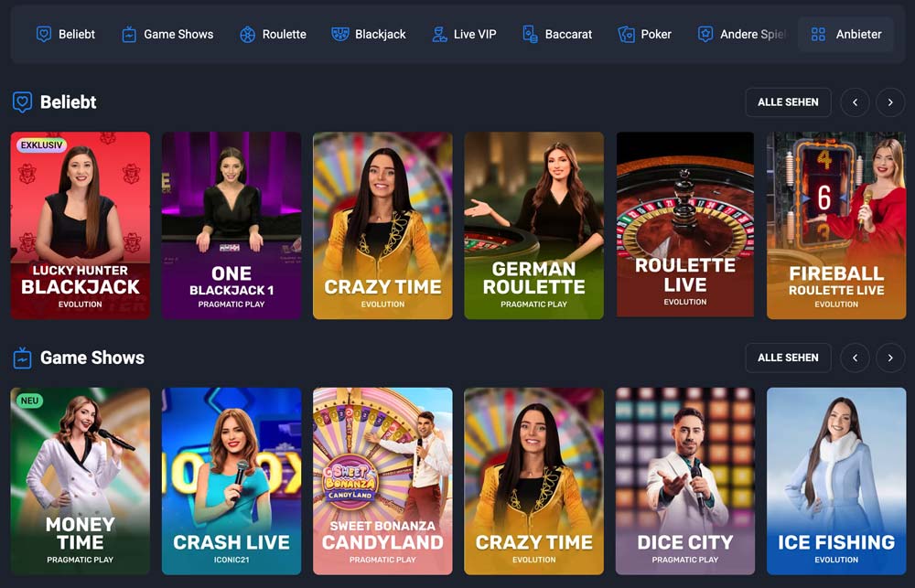This screenshot has height=588, width=915.
Task: Go back in the Game Shows carousel
Action: (x=855, y=358)
